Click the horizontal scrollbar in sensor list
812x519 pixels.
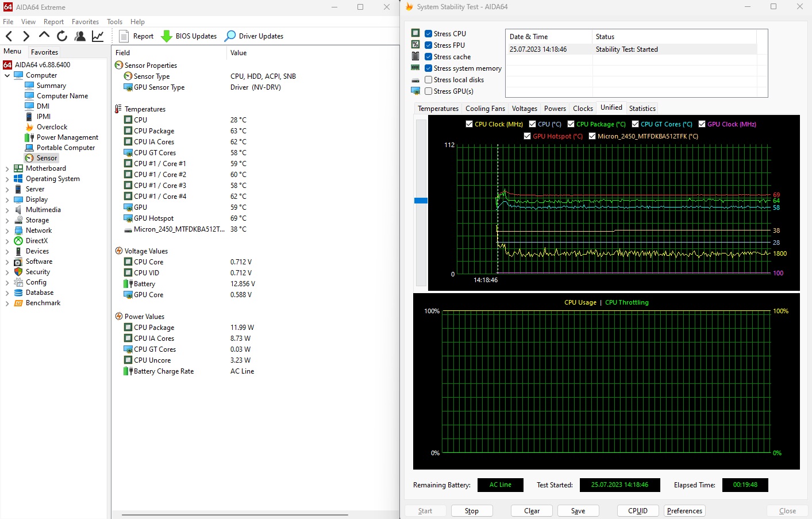[x=234, y=515]
